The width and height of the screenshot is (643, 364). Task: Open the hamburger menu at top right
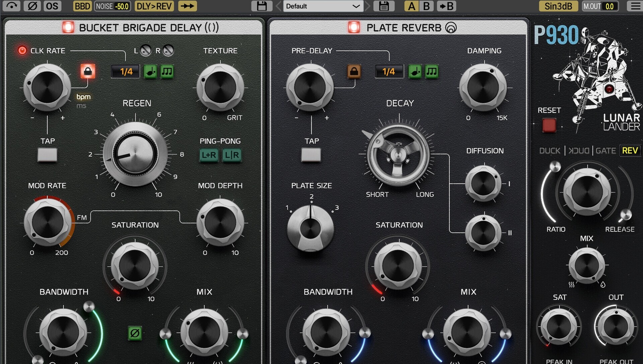(x=635, y=6)
